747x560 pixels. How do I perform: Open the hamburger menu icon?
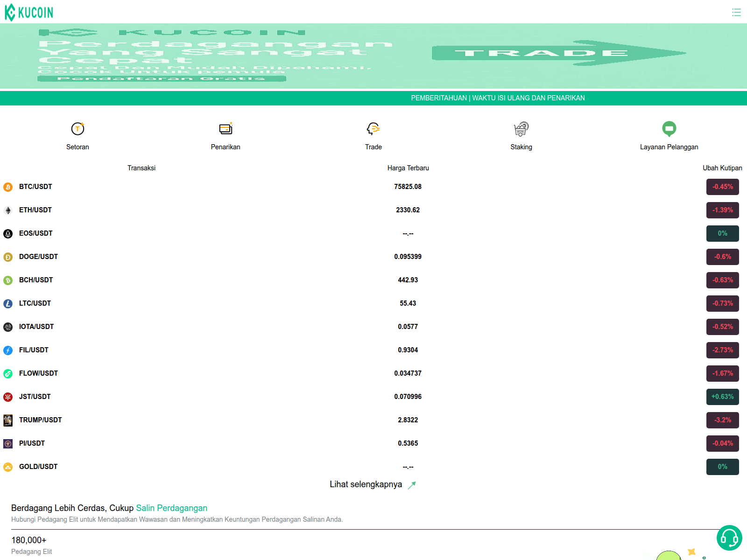point(736,13)
